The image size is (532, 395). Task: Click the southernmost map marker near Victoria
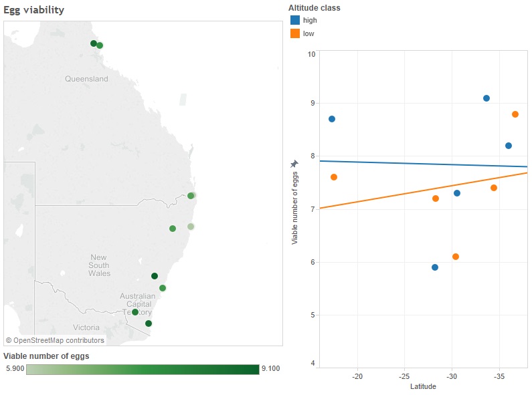[x=149, y=323]
